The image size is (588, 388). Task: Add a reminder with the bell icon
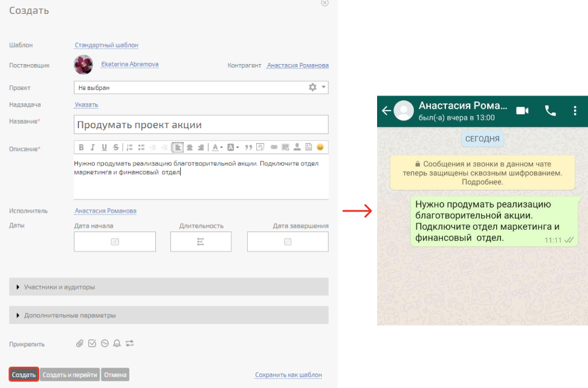pyautogui.click(x=117, y=343)
